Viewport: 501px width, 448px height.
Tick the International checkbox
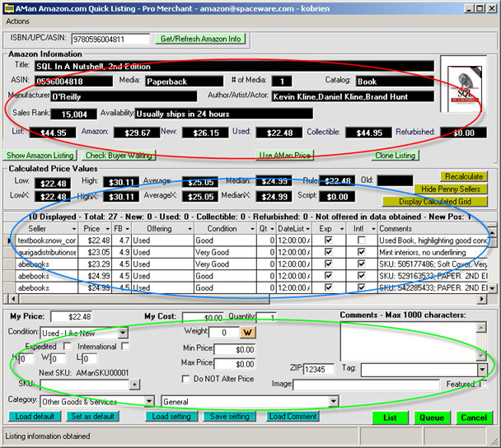click(x=125, y=347)
